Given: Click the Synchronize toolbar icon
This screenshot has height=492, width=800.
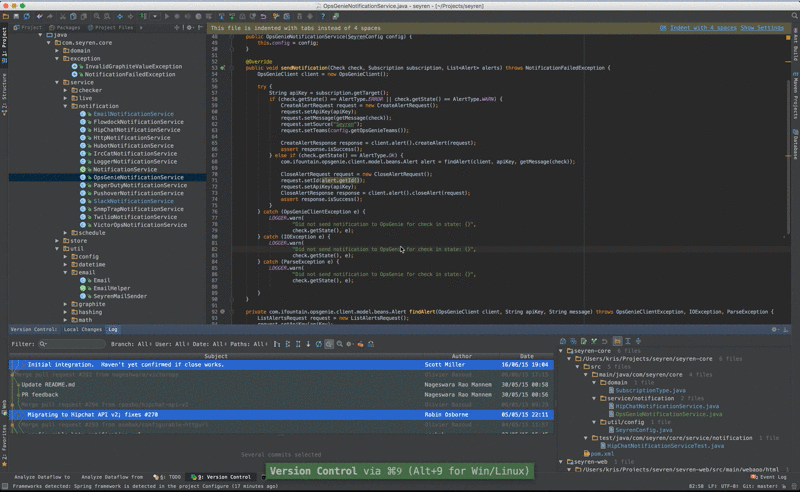Looking at the screenshot, I should tap(27, 16).
